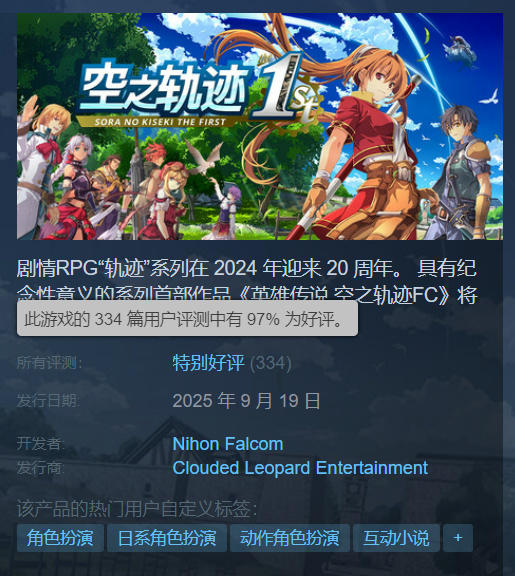Open Clouded Leopard Entertainment publisher page
The height and width of the screenshot is (576, 515).
(x=300, y=468)
